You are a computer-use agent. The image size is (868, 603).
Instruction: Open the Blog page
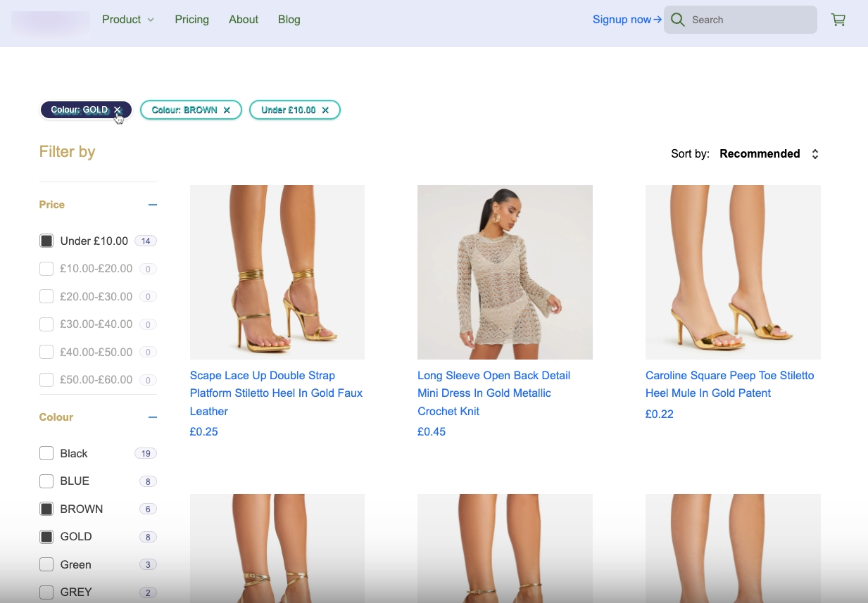coord(289,20)
